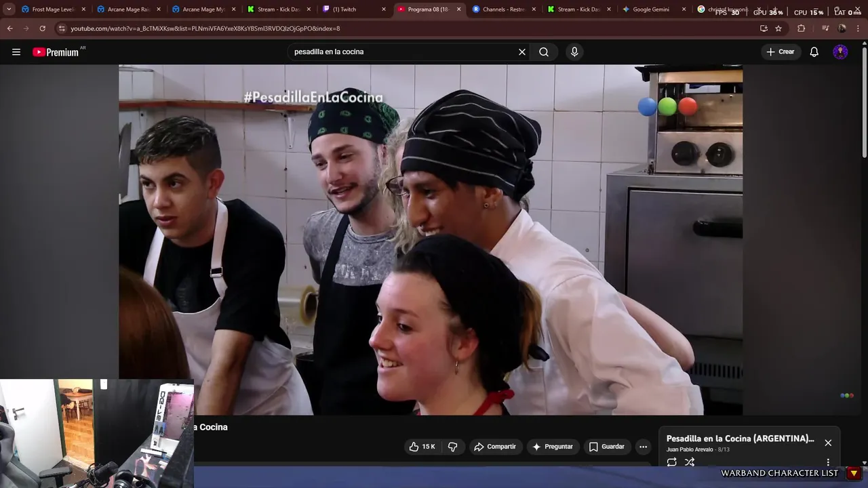The height and width of the screenshot is (488, 868).
Task: Close the Frost Mage tab
Action: [x=83, y=9]
